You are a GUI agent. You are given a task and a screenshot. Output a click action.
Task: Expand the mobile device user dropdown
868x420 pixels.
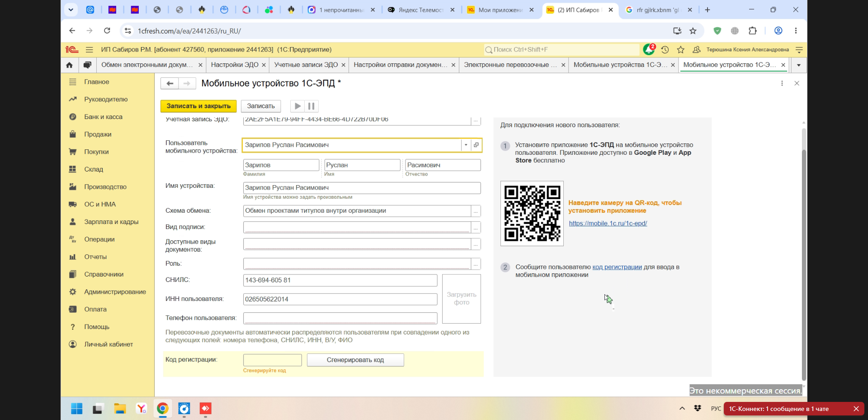point(466,145)
